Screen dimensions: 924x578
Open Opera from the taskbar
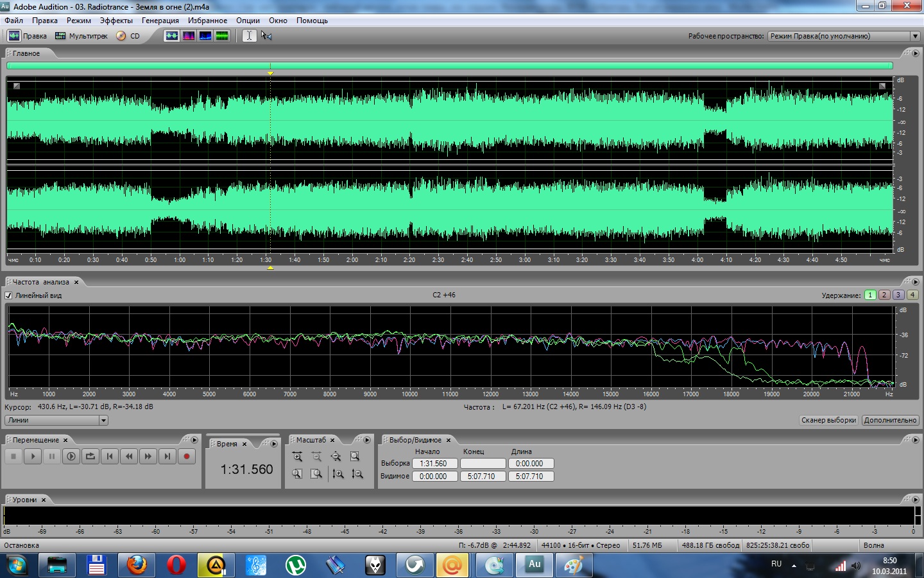[176, 565]
